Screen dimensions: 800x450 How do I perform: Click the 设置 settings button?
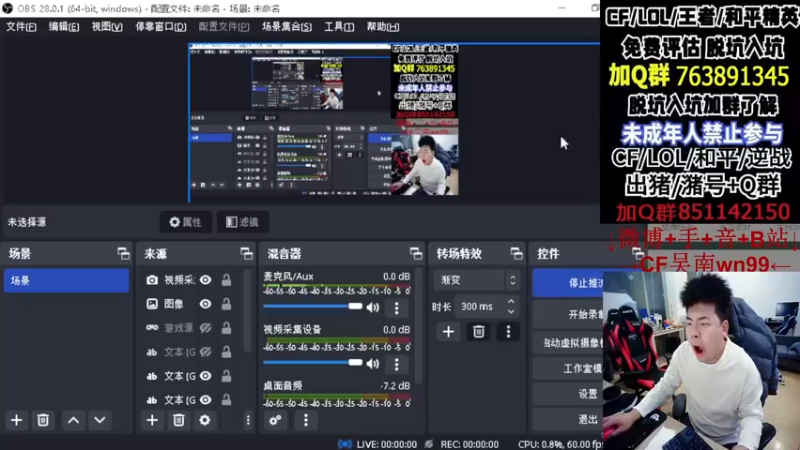tap(568, 394)
